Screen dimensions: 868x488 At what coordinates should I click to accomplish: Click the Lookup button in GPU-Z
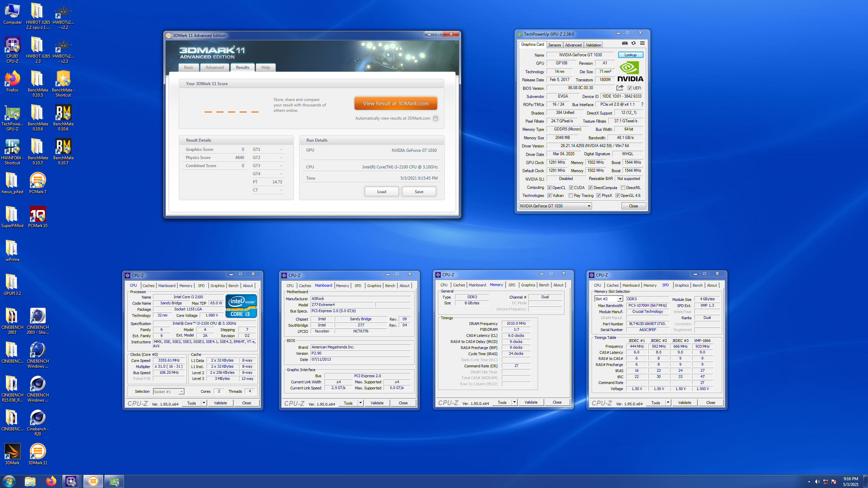coord(630,55)
